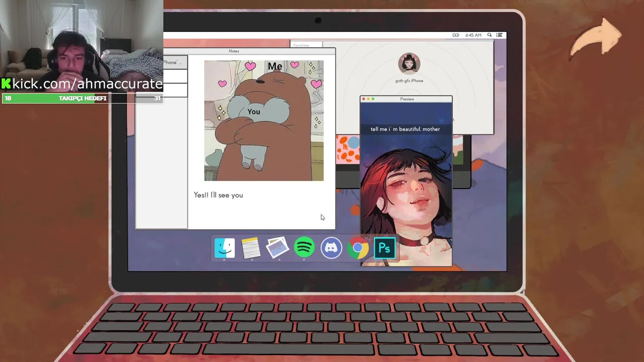The height and width of the screenshot is (362, 644).
Task: Click the Favorites header in Finder window
Action: pos(301,45)
